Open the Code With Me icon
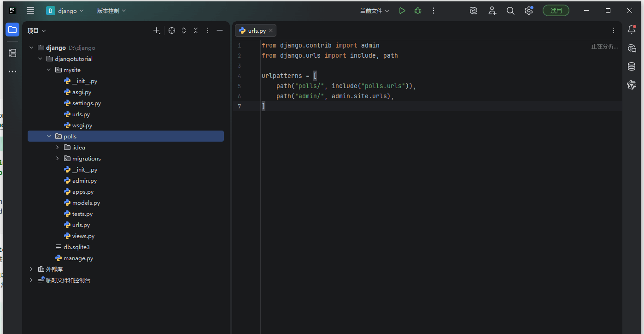 point(492,11)
